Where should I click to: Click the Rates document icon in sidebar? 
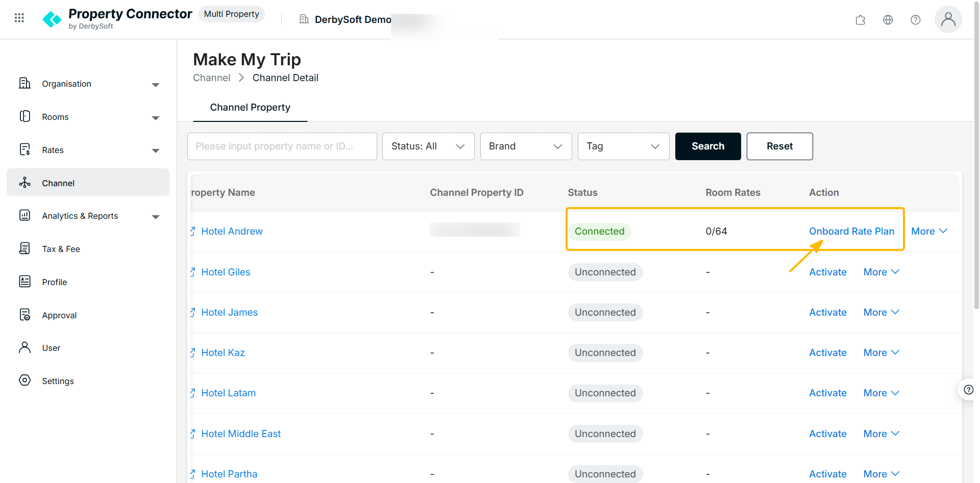click(x=24, y=149)
